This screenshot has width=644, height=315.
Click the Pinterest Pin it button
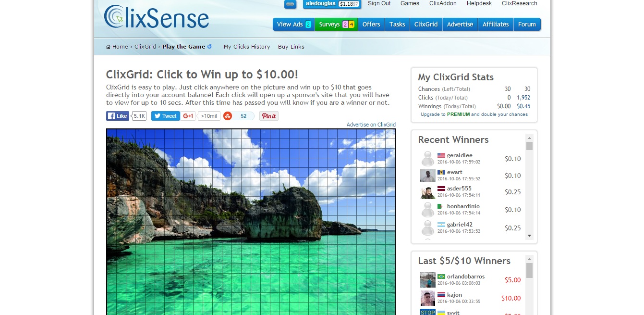269,116
